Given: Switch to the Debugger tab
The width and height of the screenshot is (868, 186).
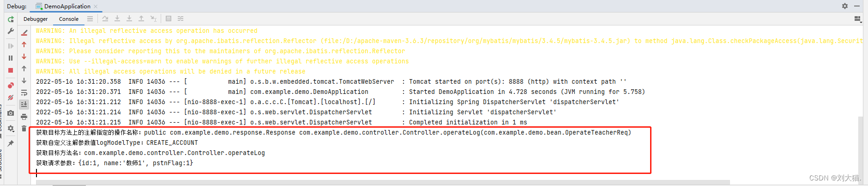Looking at the screenshot, I should (x=36, y=19).
